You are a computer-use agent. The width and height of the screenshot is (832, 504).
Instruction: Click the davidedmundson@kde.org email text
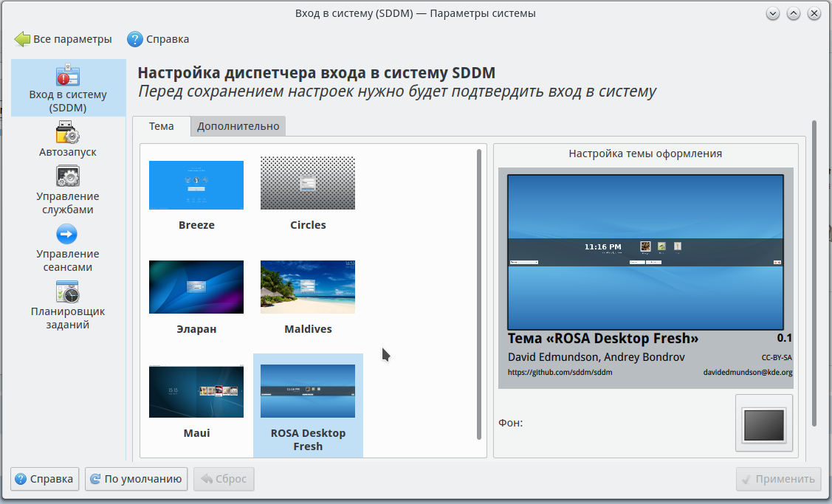748,373
